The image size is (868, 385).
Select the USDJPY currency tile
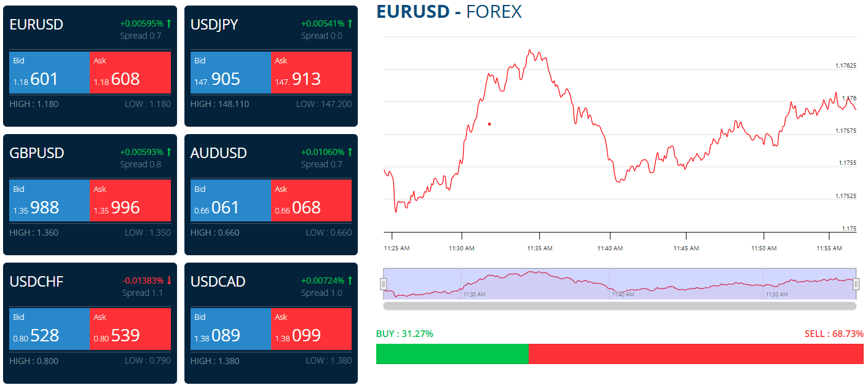270,64
